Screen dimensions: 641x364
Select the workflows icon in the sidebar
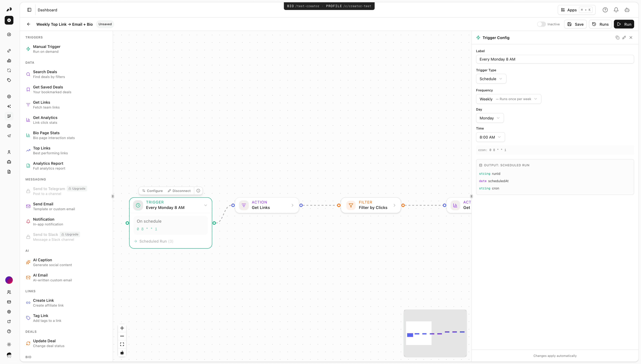pos(9,116)
